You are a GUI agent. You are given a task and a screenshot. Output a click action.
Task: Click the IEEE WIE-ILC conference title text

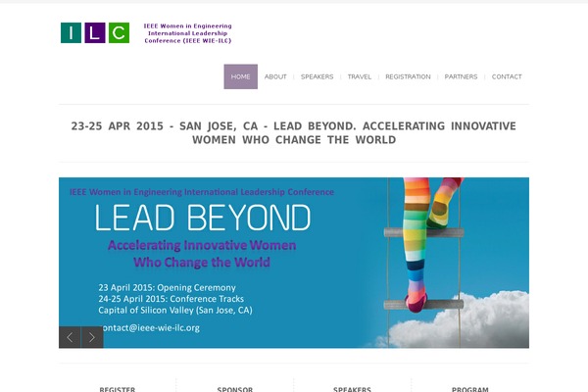[x=187, y=33]
